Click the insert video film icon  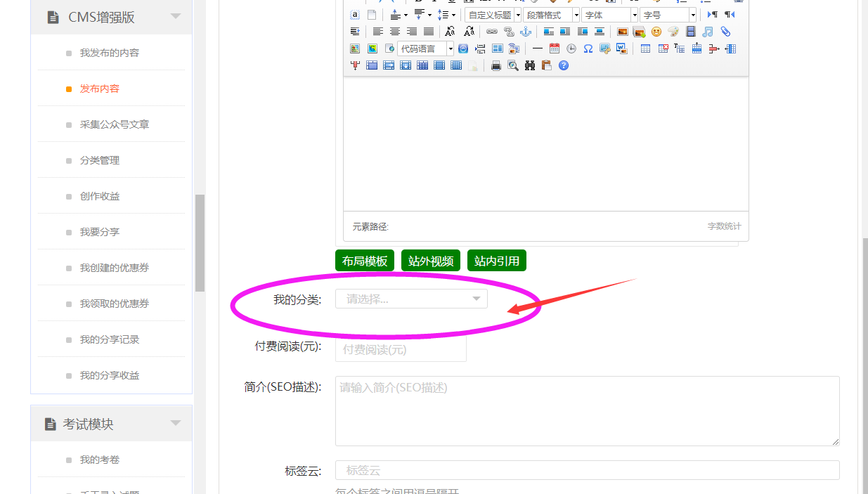pos(691,32)
